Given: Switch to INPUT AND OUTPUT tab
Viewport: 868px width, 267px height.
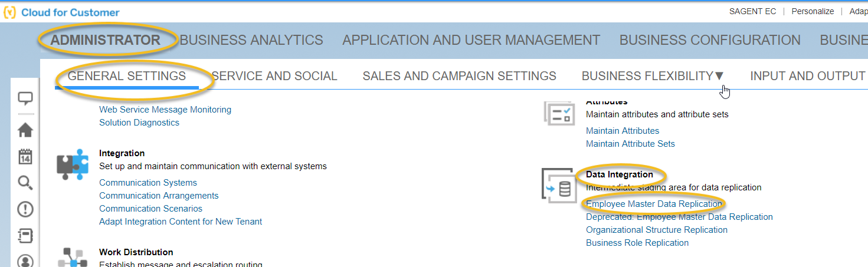Looking at the screenshot, I should point(808,76).
